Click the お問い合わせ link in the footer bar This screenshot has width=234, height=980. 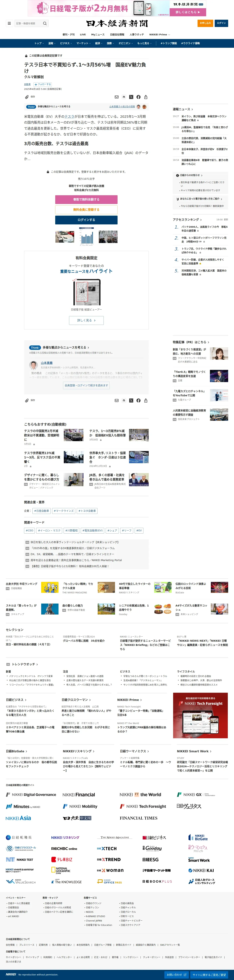click(177, 975)
